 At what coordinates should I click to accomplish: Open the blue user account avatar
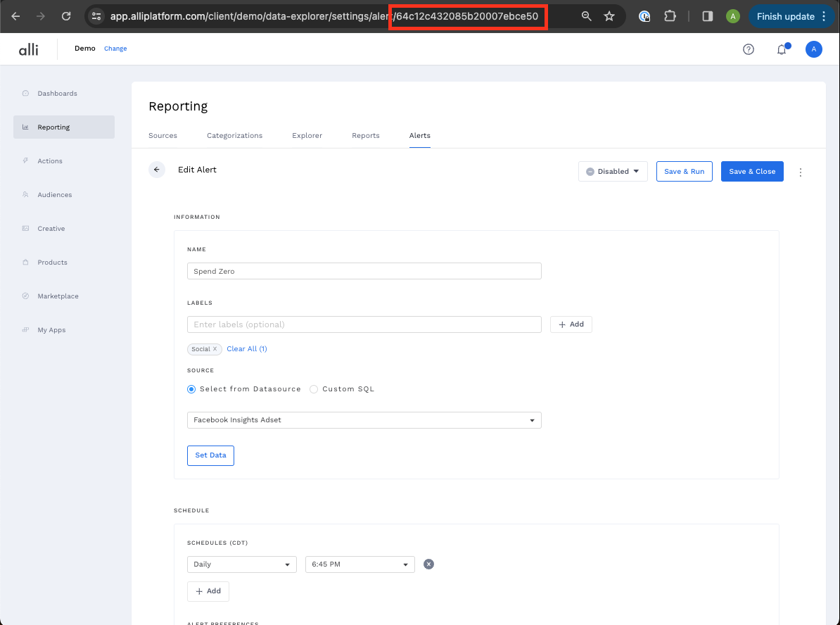(814, 49)
